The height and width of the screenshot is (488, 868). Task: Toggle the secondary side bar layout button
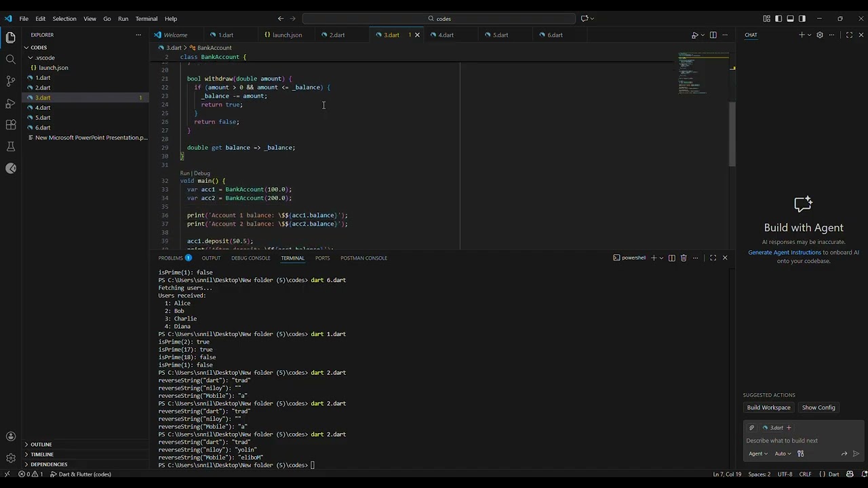(802, 18)
